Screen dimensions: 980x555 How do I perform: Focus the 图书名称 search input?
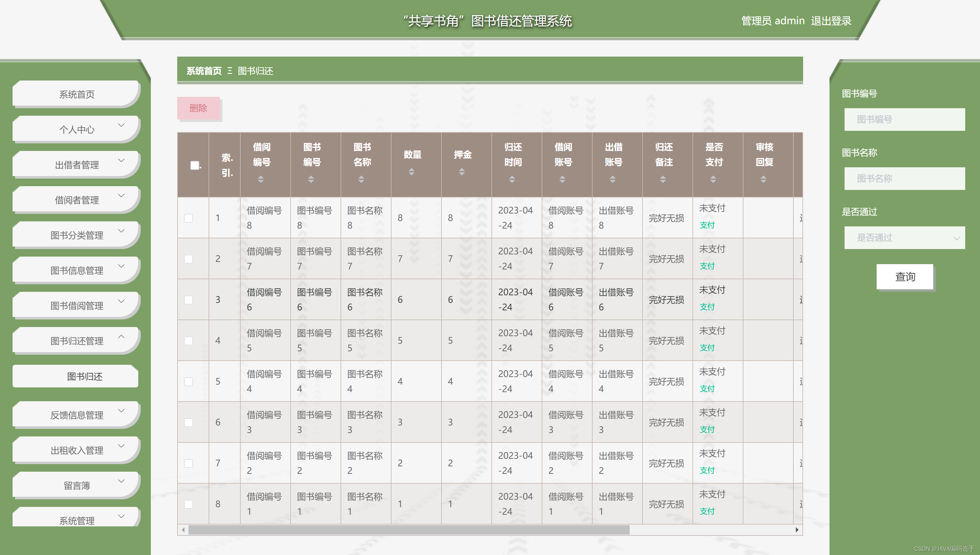click(904, 179)
